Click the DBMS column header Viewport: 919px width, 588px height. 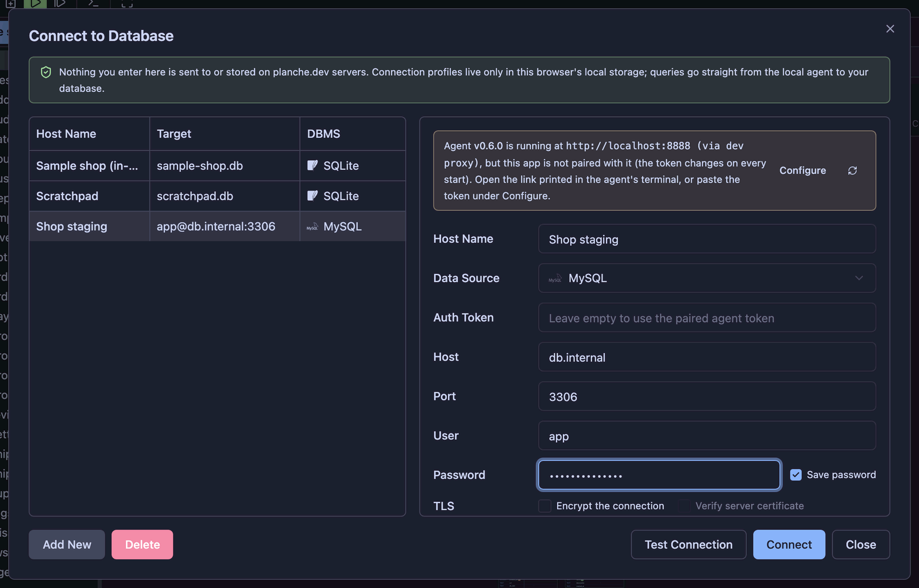tap(353, 134)
